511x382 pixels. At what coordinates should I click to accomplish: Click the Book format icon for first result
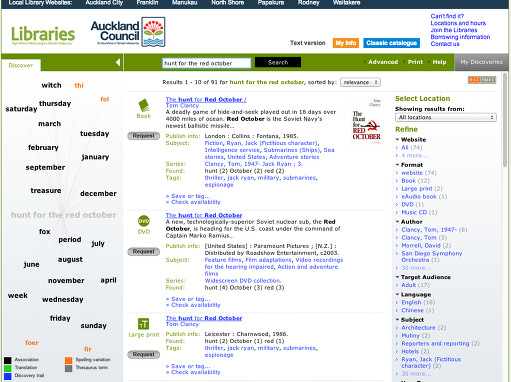pos(144,105)
